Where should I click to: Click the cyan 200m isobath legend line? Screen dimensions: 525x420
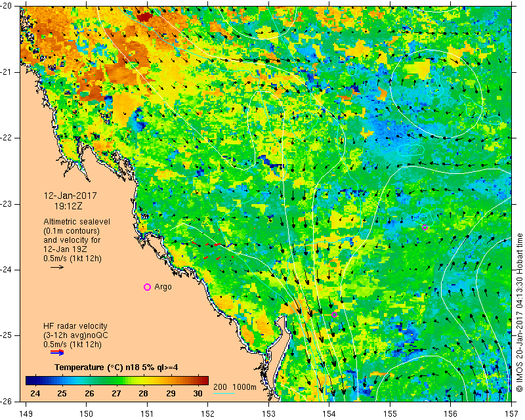(224, 393)
